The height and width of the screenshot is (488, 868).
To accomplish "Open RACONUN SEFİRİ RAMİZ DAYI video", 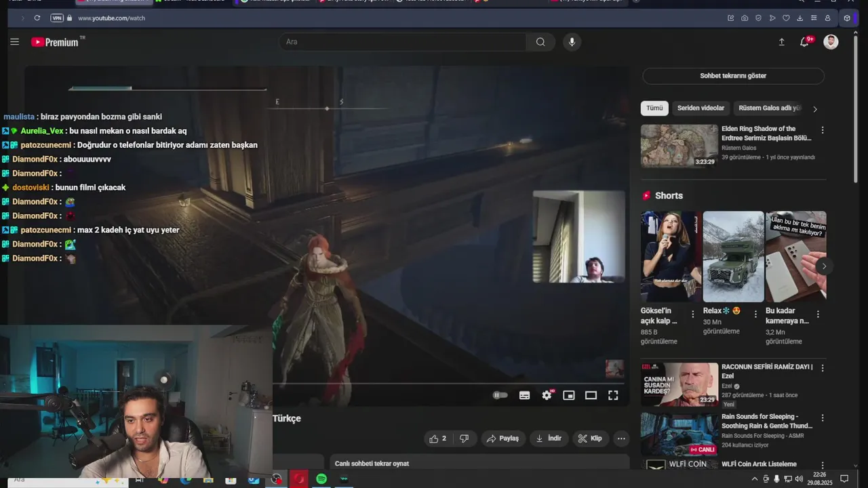I will pyautogui.click(x=679, y=384).
